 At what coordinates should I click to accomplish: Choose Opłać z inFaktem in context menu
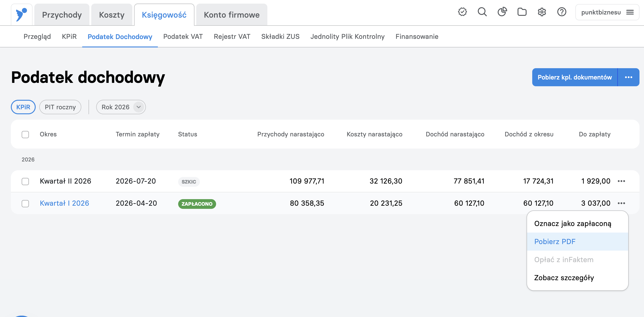point(578,259)
